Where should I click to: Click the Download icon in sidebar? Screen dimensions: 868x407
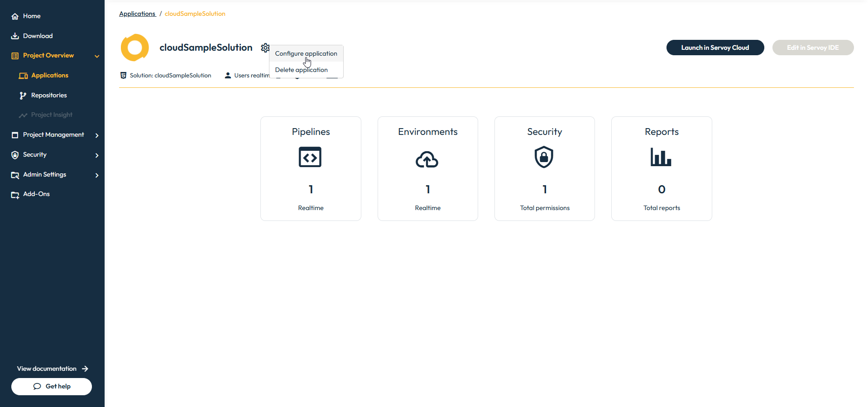click(x=15, y=36)
